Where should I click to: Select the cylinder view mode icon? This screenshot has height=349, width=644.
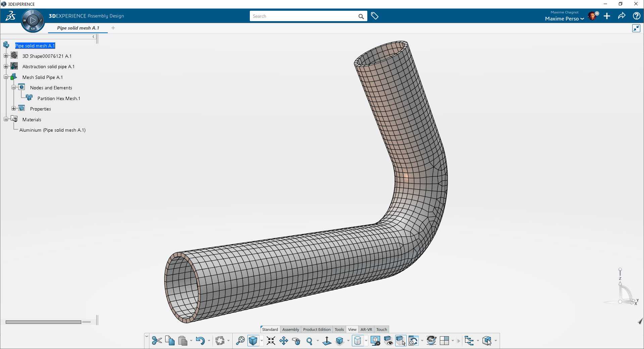[x=358, y=341]
